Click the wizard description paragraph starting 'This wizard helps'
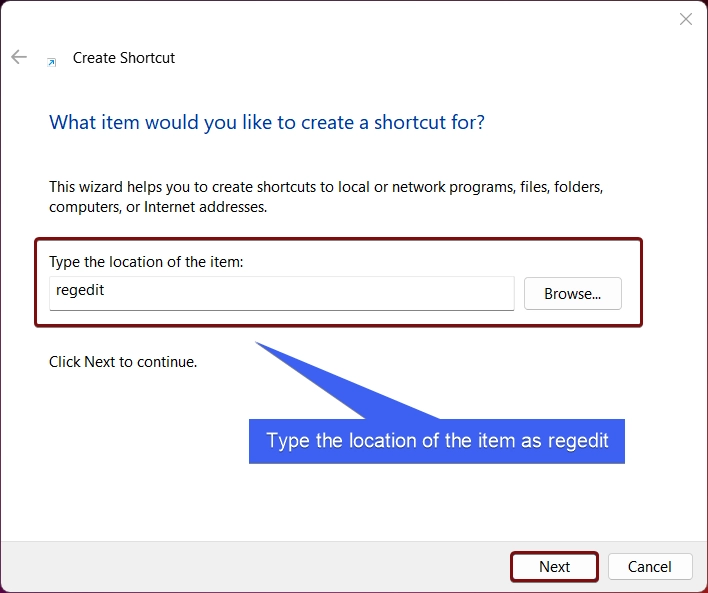The width and height of the screenshot is (708, 593). (x=326, y=197)
